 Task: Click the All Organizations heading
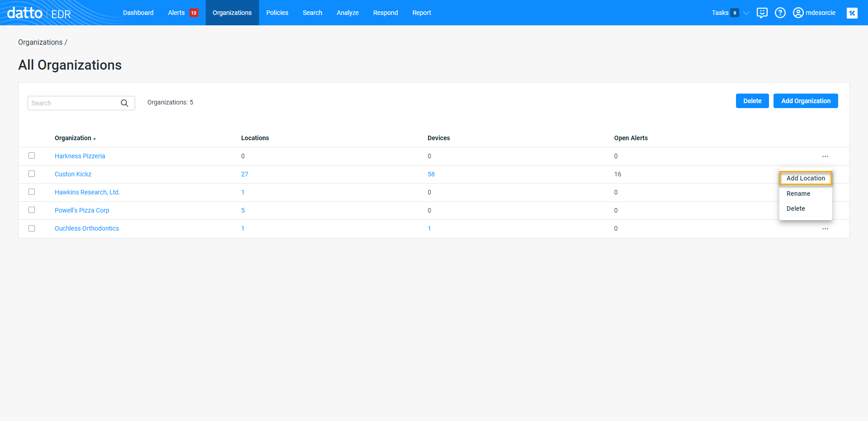click(x=70, y=65)
